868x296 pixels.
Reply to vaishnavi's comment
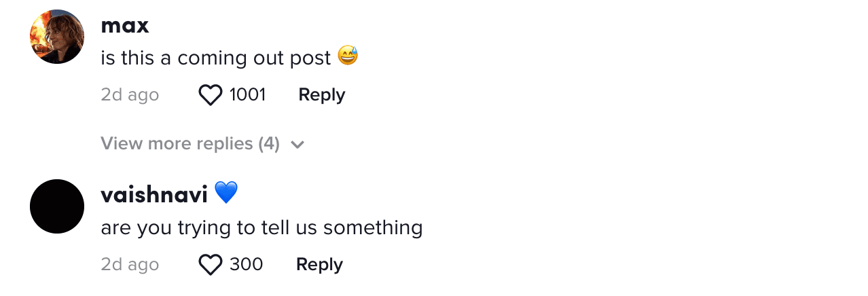(x=319, y=265)
